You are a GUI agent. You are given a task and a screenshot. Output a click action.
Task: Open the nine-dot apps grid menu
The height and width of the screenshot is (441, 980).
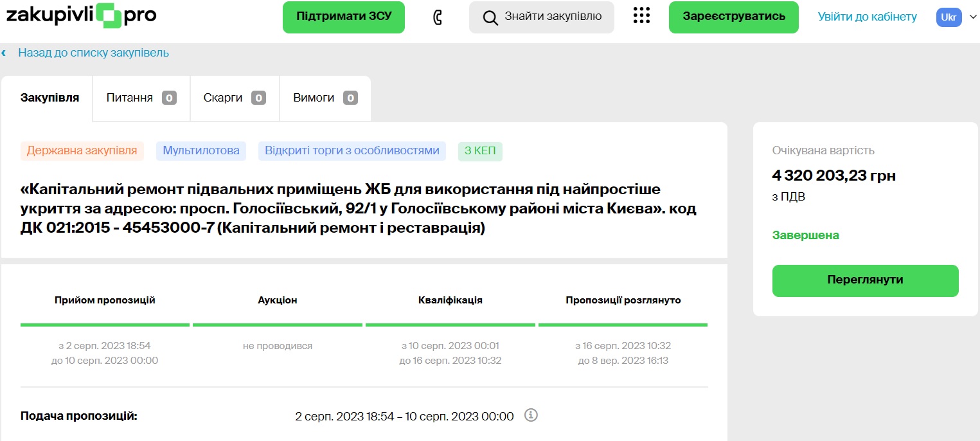[x=641, y=17]
